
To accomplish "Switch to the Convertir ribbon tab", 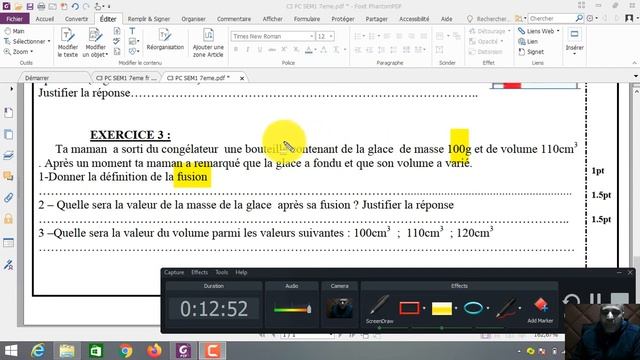I will 76,19.
